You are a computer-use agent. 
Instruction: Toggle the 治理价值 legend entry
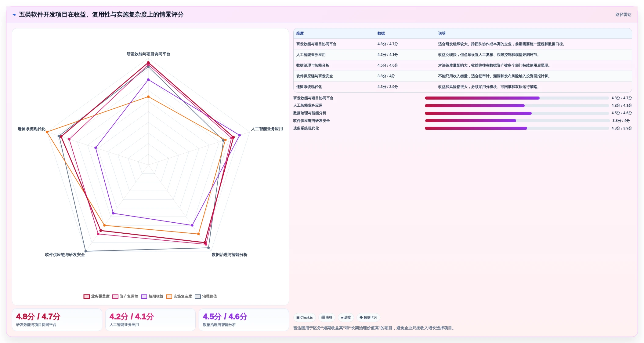click(x=206, y=296)
